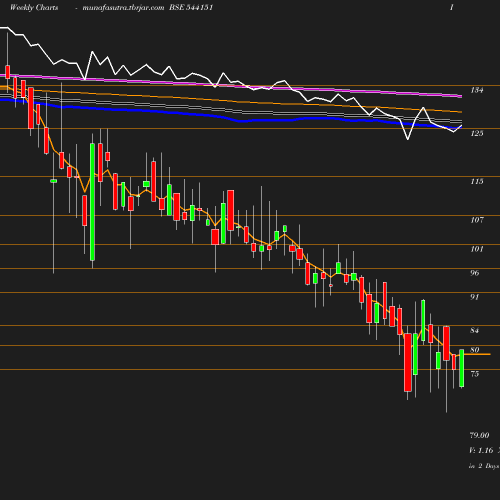Click the price label 115

click(x=477, y=181)
